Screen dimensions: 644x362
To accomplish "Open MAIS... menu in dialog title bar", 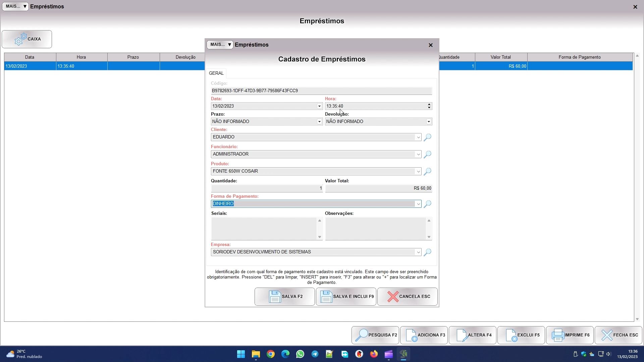I will click(220, 45).
